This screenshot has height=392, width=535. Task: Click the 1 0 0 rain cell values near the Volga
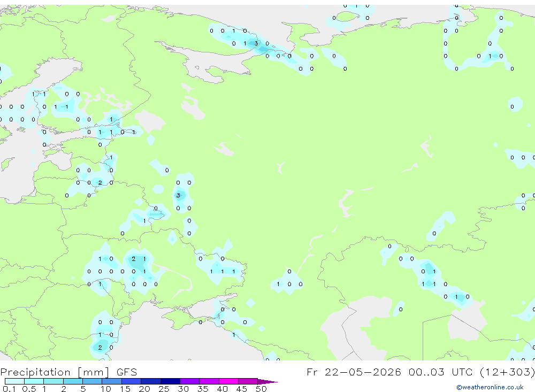(x=289, y=284)
